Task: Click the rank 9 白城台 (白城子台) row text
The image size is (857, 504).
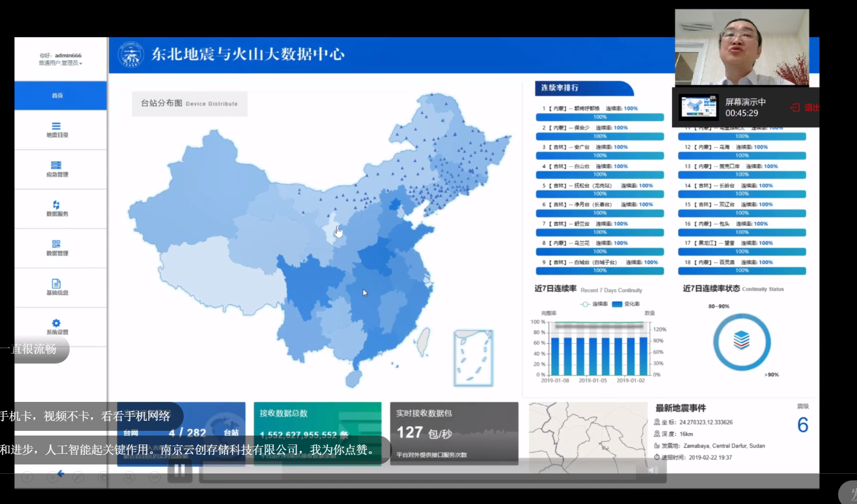Action: [x=600, y=262]
